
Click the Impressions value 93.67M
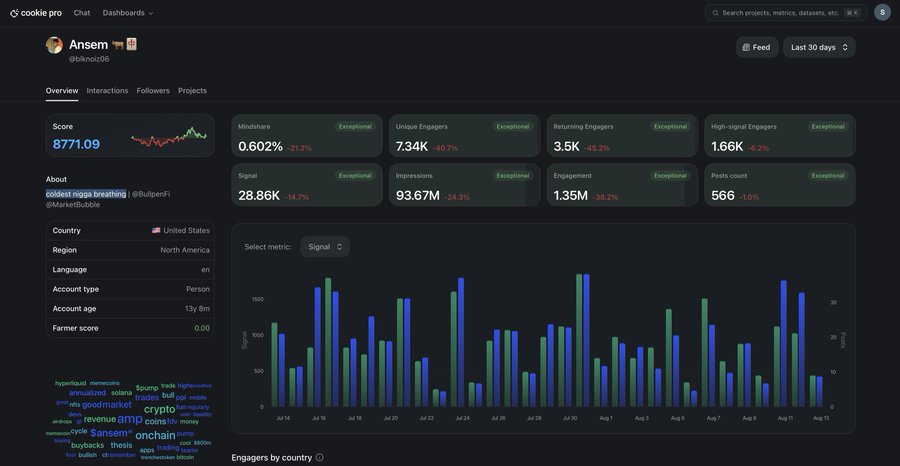pos(418,196)
